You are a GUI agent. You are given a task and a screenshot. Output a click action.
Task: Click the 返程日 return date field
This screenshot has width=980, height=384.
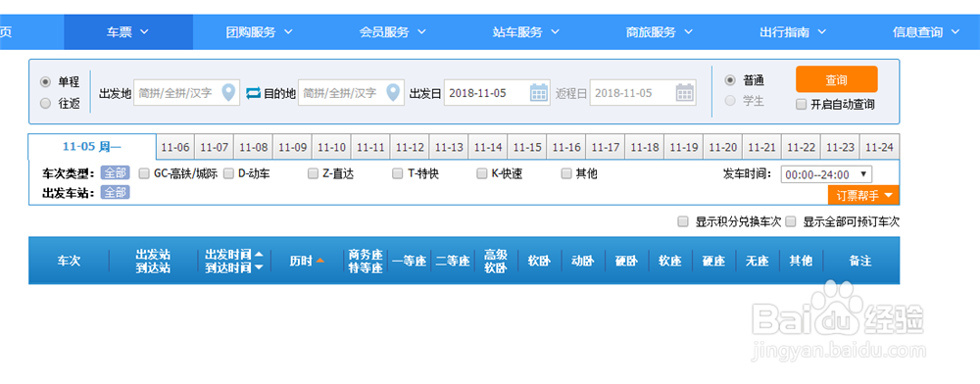click(x=643, y=93)
